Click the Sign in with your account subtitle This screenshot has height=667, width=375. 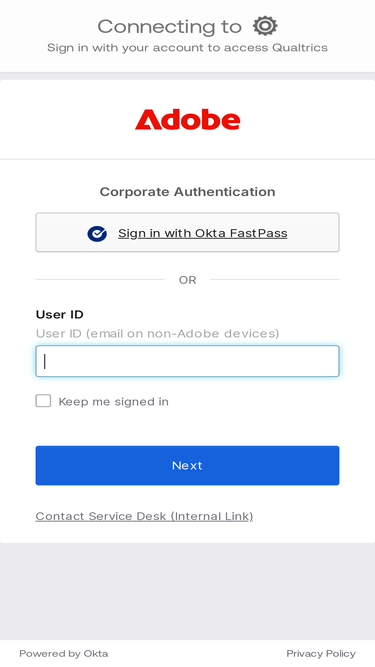coord(188,47)
